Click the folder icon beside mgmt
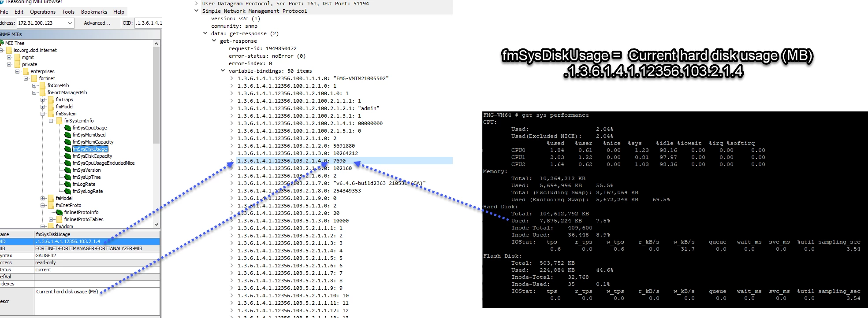868x318 pixels. (x=17, y=58)
